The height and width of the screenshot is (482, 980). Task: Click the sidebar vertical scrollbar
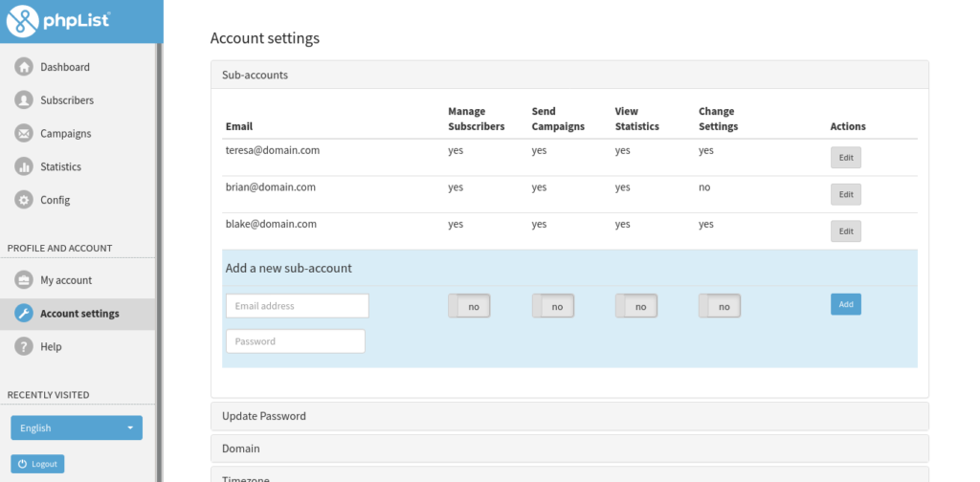pos(159,262)
